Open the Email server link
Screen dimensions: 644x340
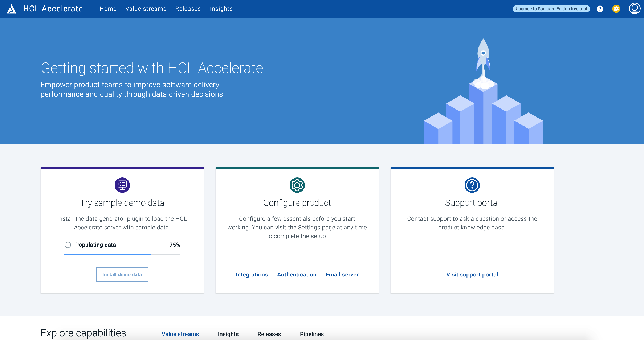pyautogui.click(x=342, y=275)
